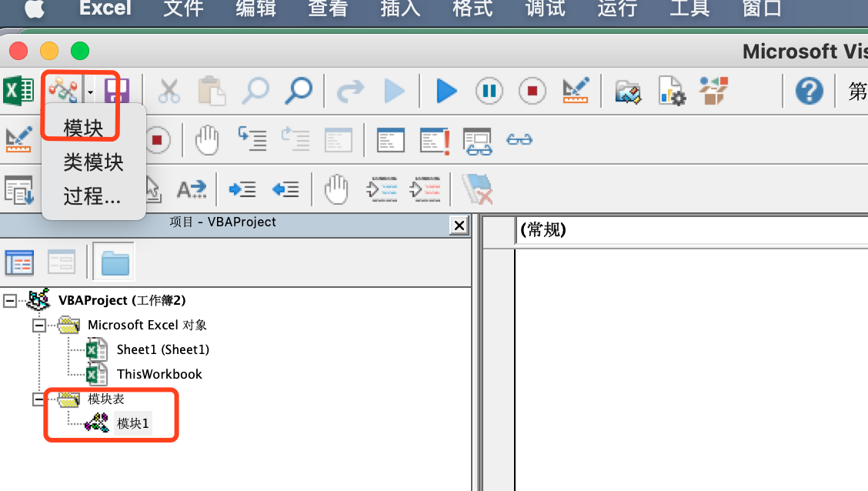Open the (常规) object dropdown
This screenshot has width=868, height=491.
coord(692,230)
